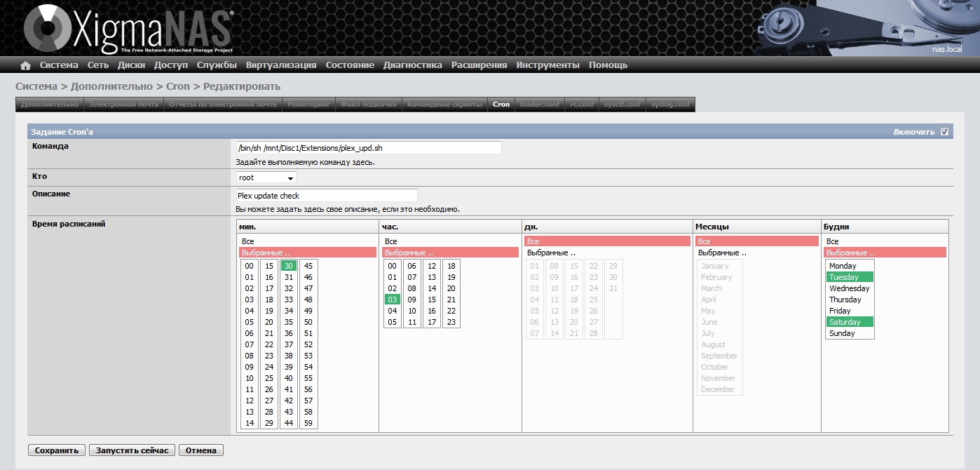
Task: Open the Состояние menu
Action: coord(350,65)
